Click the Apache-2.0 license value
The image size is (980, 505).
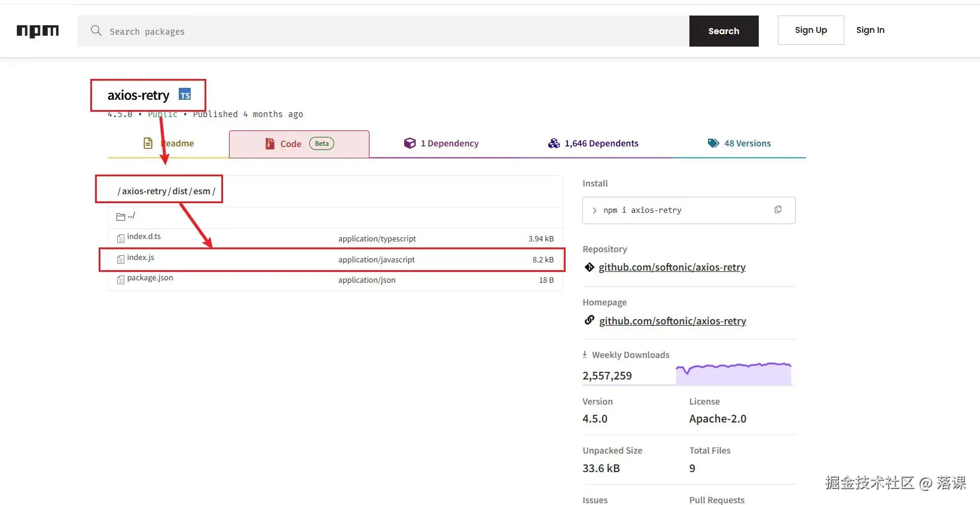[x=718, y=419]
